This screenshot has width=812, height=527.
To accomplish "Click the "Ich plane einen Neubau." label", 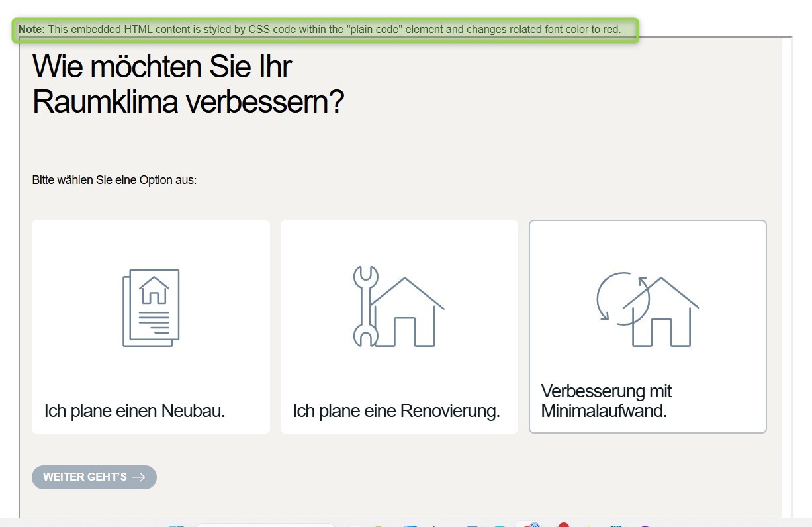I will click(x=135, y=411).
